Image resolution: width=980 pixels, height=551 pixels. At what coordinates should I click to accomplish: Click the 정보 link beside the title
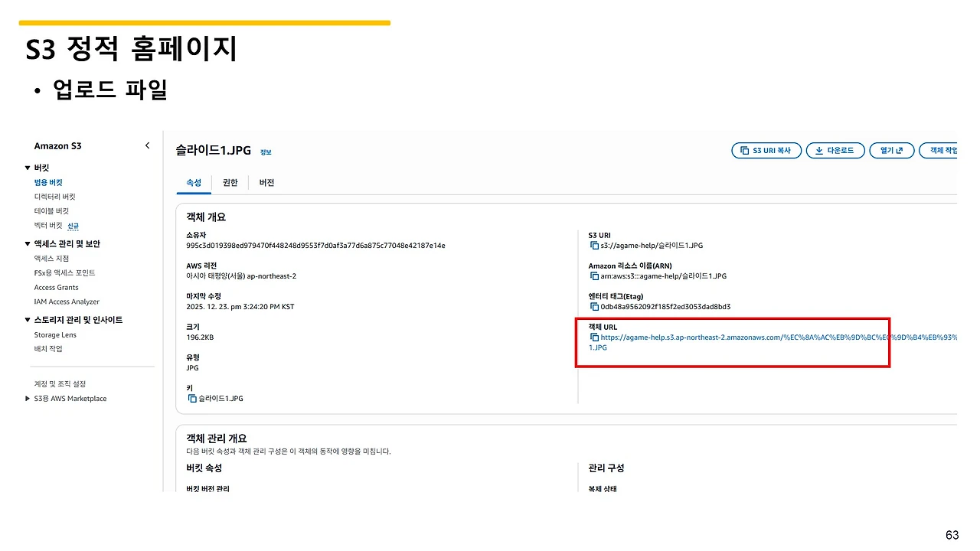coord(266,152)
